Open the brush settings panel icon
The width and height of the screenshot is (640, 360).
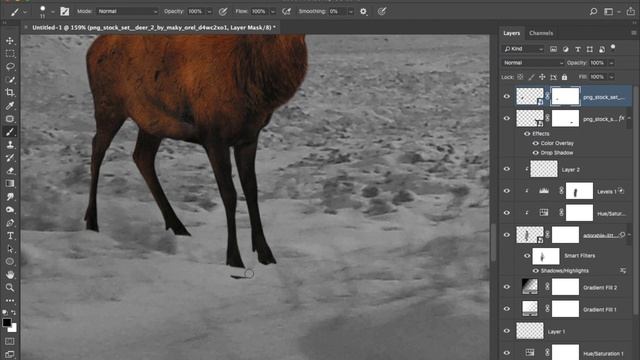pos(64,11)
